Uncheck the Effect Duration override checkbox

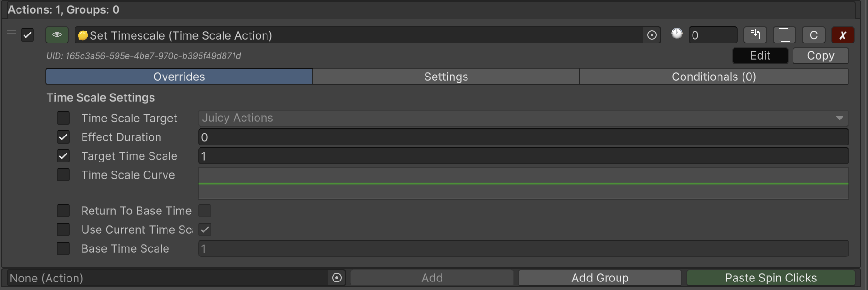pyautogui.click(x=63, y=137)
